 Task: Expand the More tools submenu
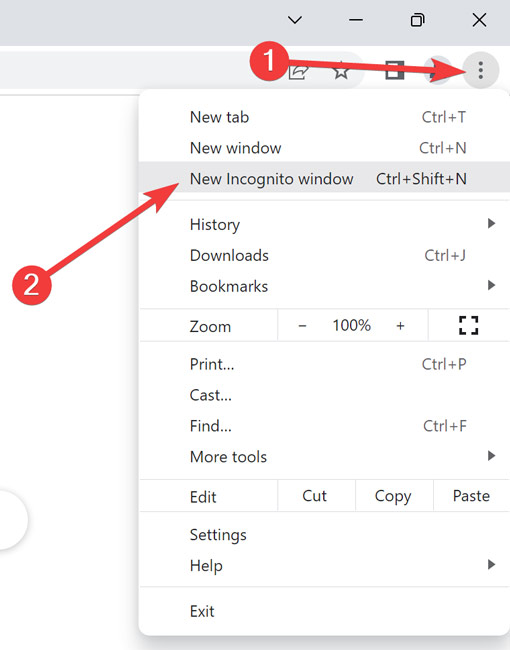pos(325,456)
